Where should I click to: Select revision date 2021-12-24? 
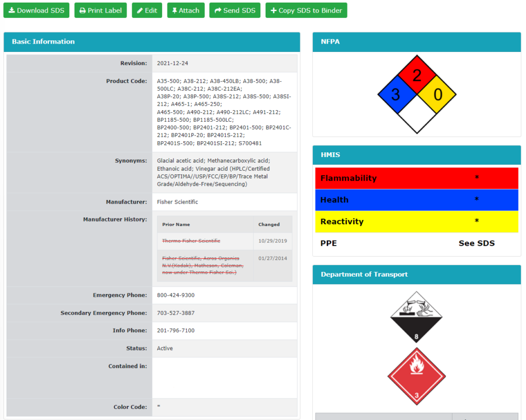coord(172,63)
